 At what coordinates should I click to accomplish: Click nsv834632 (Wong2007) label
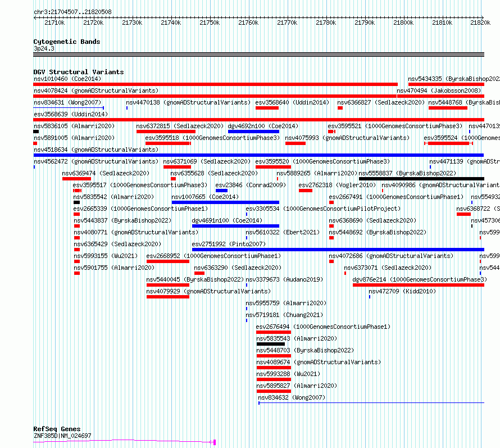(292, 397)
